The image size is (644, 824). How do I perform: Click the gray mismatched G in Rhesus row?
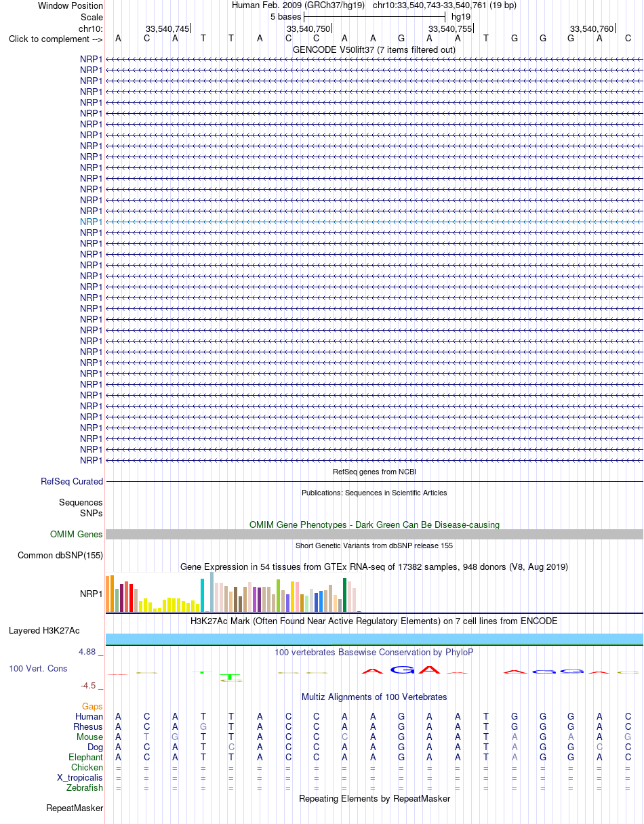pyautogui.click(x=203, y=726)
